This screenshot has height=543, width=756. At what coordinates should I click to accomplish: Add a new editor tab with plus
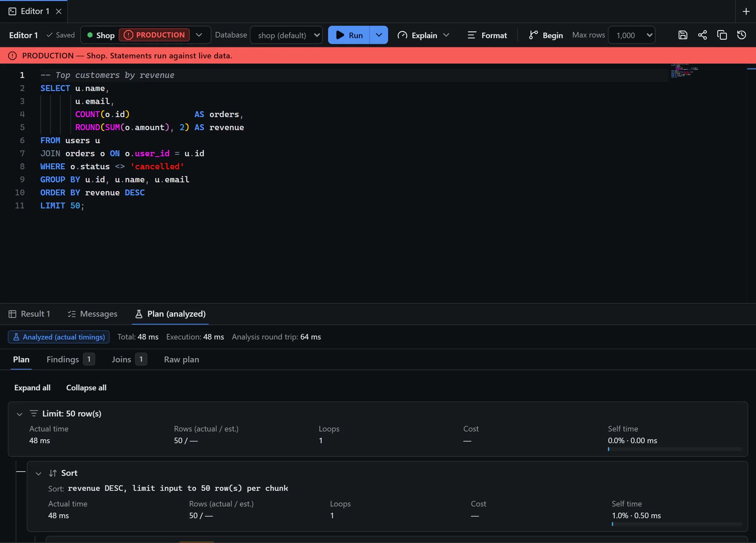pos(746,11)
